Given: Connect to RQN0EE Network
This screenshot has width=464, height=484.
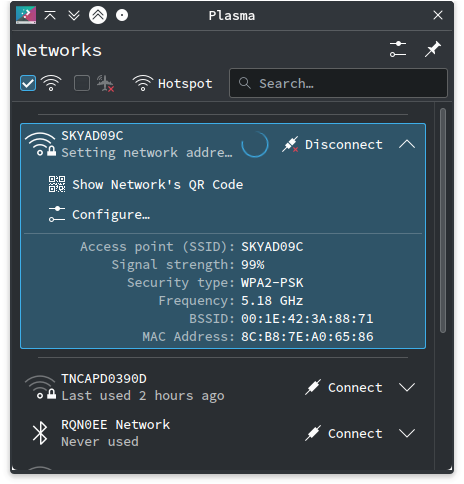Looking at the screenshot, I should (343, 433).
